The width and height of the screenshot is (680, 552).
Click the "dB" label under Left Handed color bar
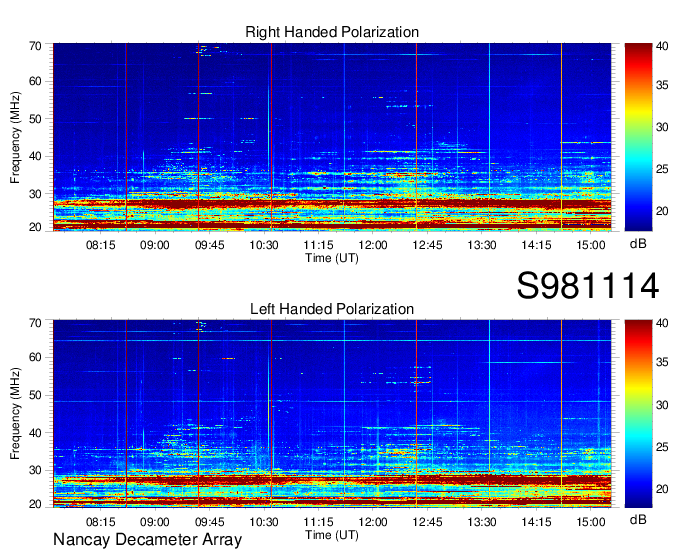pyautogui.click(x=638, y=519)
